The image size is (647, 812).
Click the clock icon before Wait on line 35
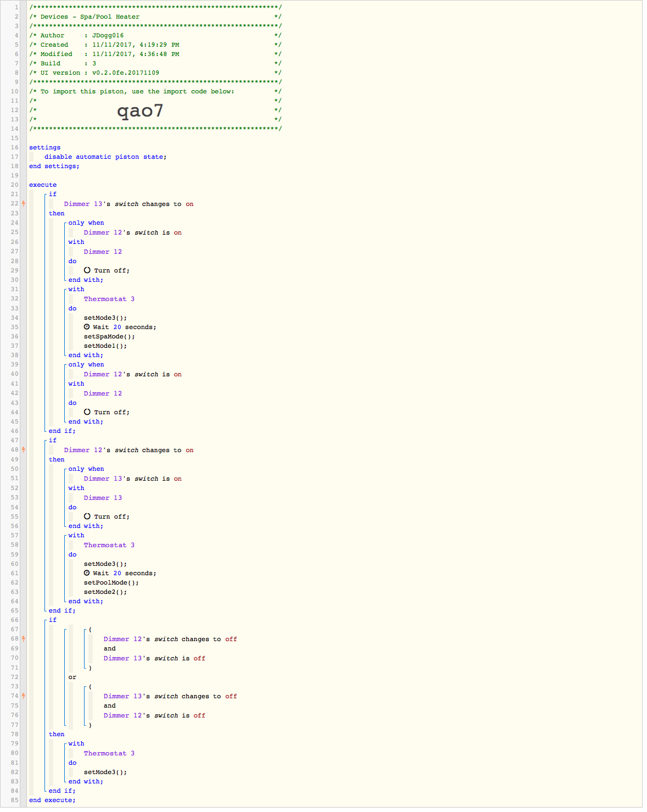[x=87, y=327]
